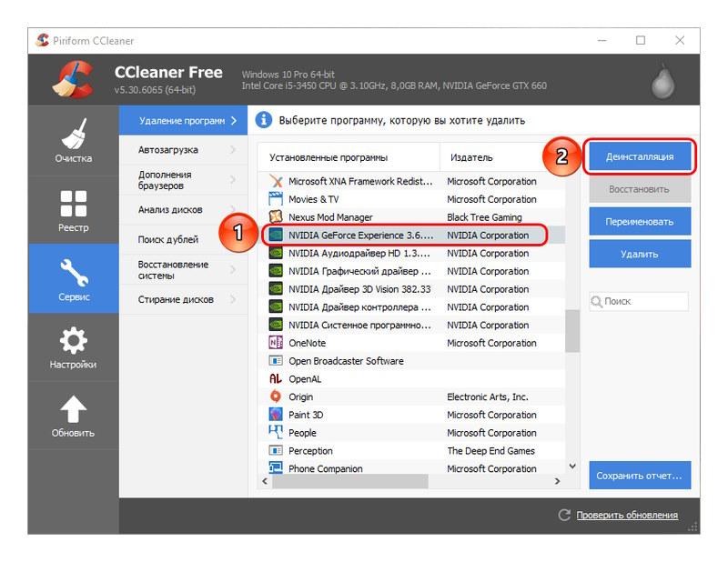
Task: Open Автозагрузка menu item
Action: (x=184, y=150)
